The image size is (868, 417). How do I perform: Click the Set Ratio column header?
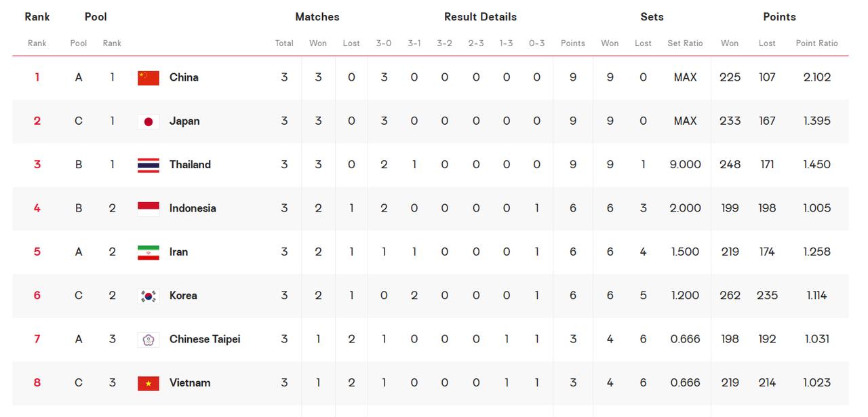(x=685, y=43)
